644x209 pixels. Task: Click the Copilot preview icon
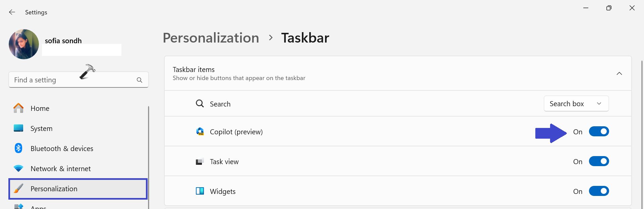[200, 132]
